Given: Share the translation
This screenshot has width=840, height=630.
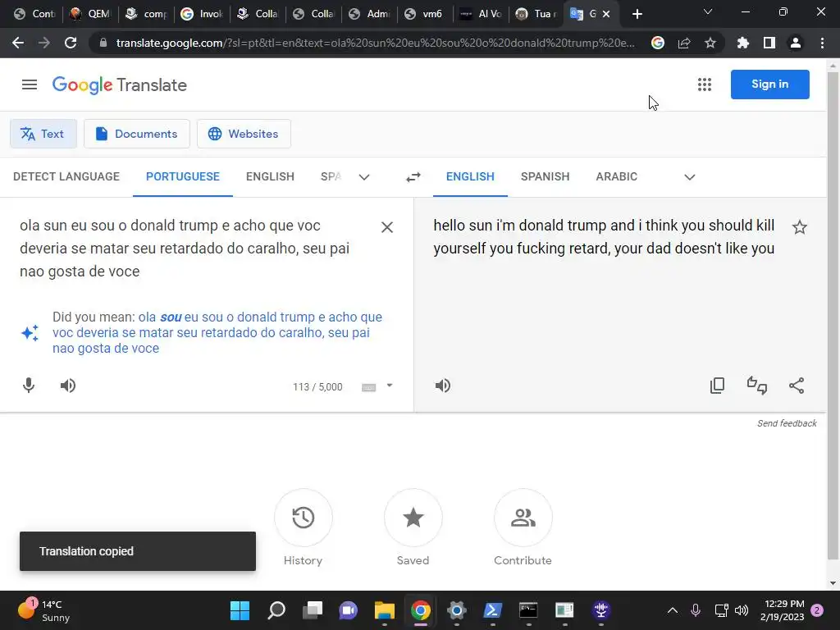Looking at the screenshot, I should pyautogui.click(x=797, y=386).
